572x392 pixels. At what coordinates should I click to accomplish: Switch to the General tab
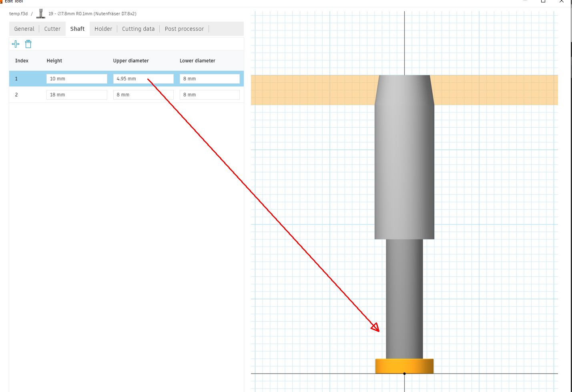[x=24, y=28]
